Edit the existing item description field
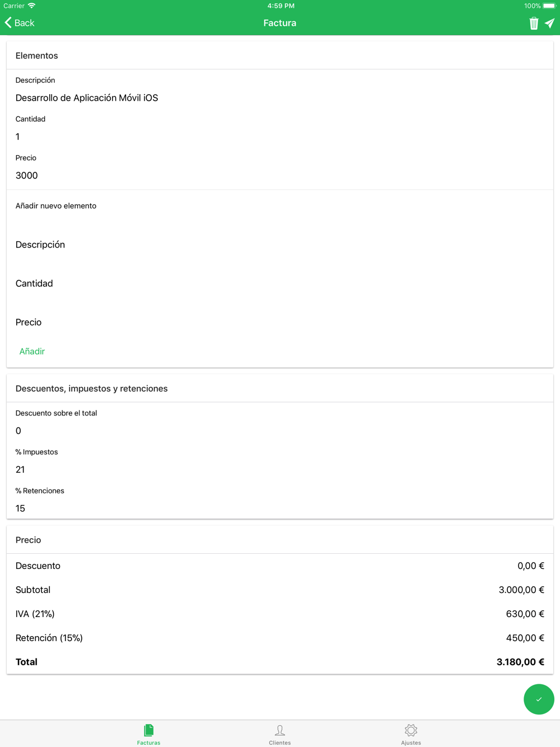The height and width of the screenshot is (747, 560). pyautogui.click(x=280, y=98)
